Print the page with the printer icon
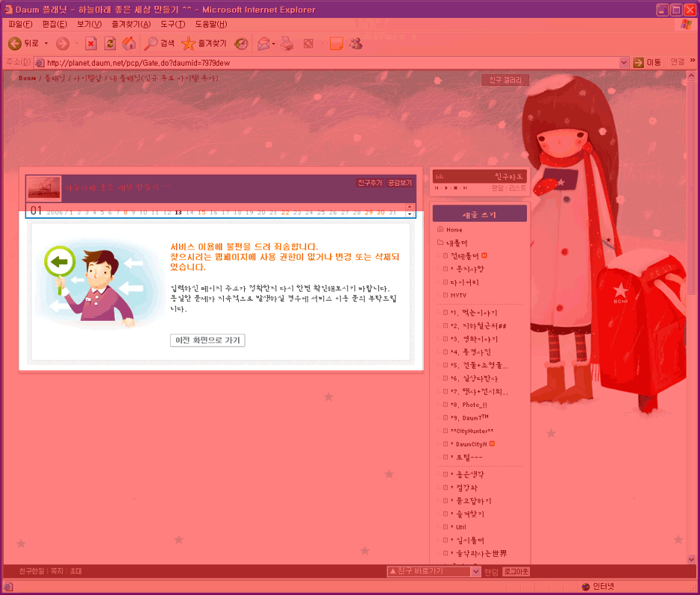700x595 pixels. [287, 43]
